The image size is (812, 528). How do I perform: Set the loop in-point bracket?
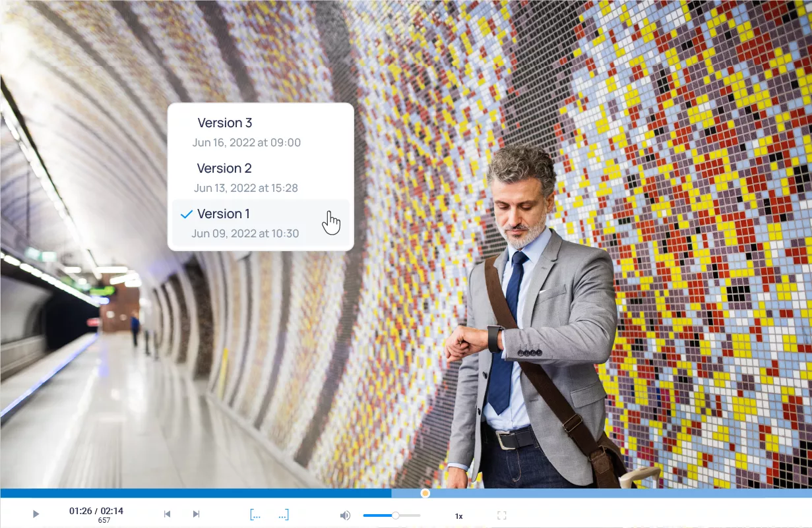[255, 515]
